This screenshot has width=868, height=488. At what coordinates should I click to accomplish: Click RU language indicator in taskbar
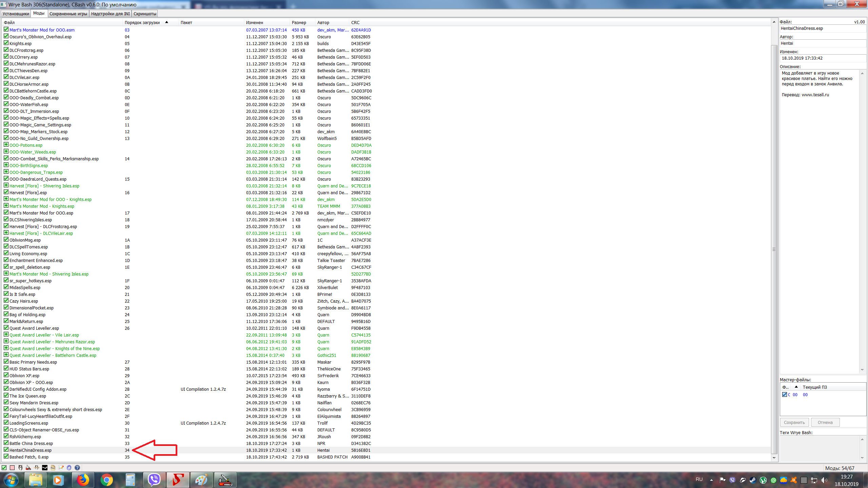point(699,479)
